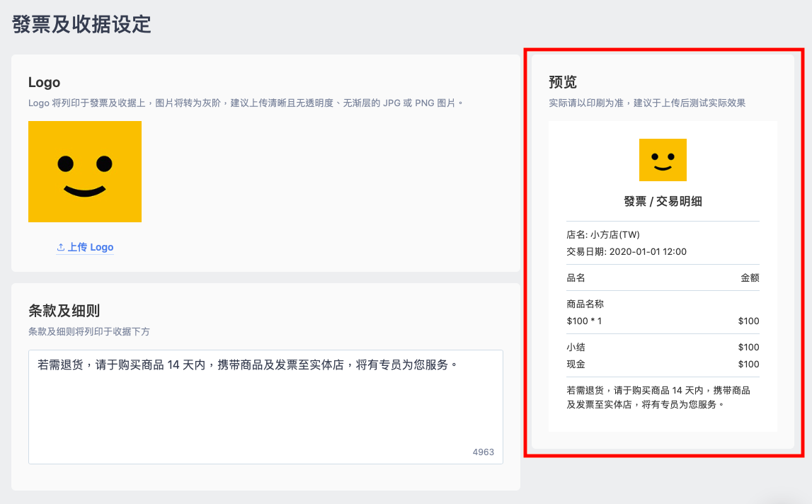The width and height of the screenshot is (812, 504).
Task: Click the 实际请以印刷为准 preview note
Action: [647, 103]
